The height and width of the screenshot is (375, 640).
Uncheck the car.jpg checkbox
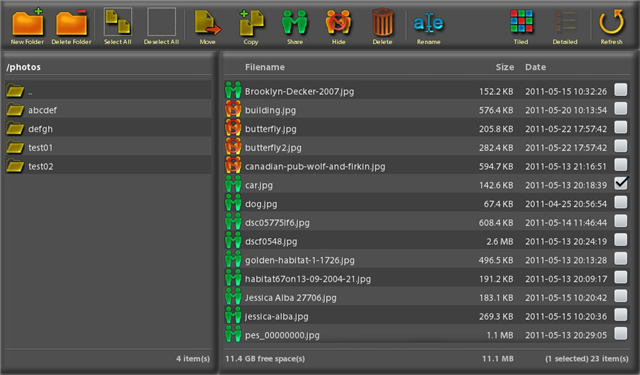click(x=621, y=183)
